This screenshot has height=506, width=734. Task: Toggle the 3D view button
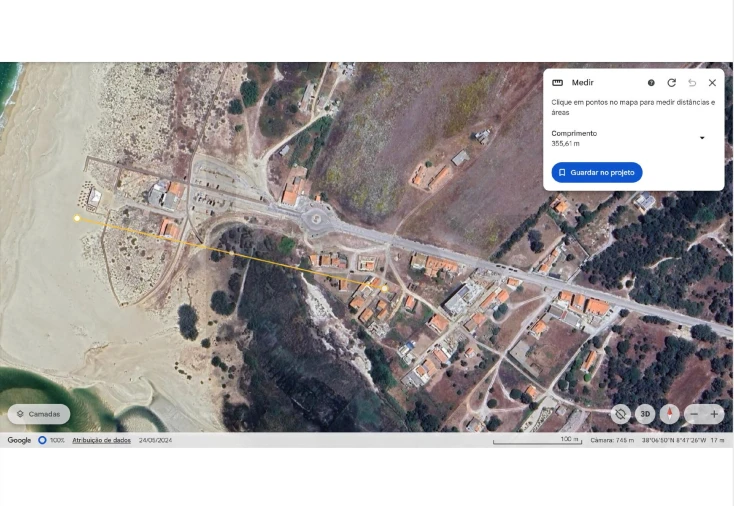point(645,414)
